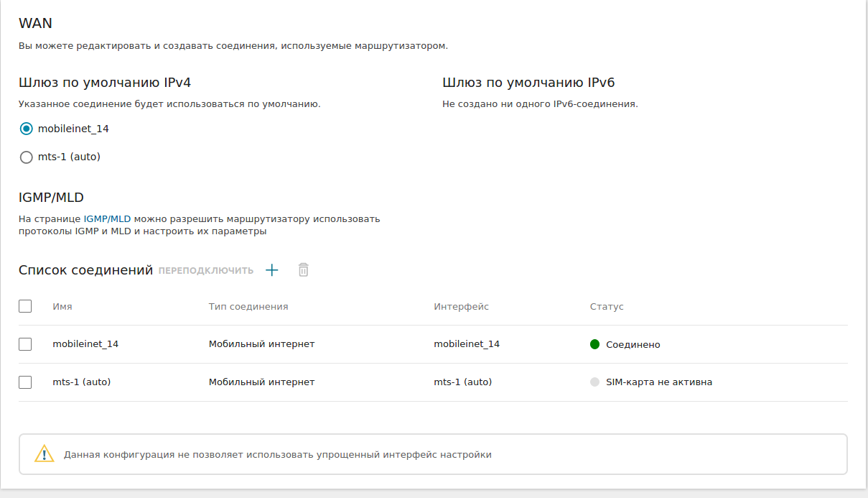868x498 pixels.
Task: Open the IGMP/MLD page link
Action: coord(107,218)
